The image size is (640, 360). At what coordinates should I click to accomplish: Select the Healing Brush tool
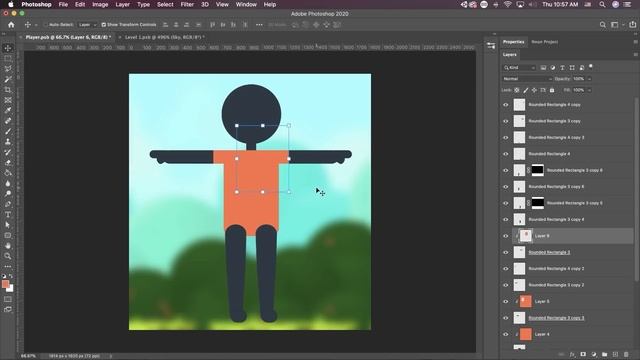point(8,121)
